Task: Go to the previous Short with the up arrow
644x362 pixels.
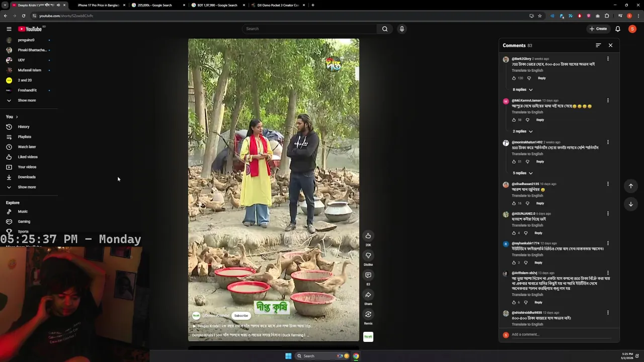Action: tap(630, 186)
